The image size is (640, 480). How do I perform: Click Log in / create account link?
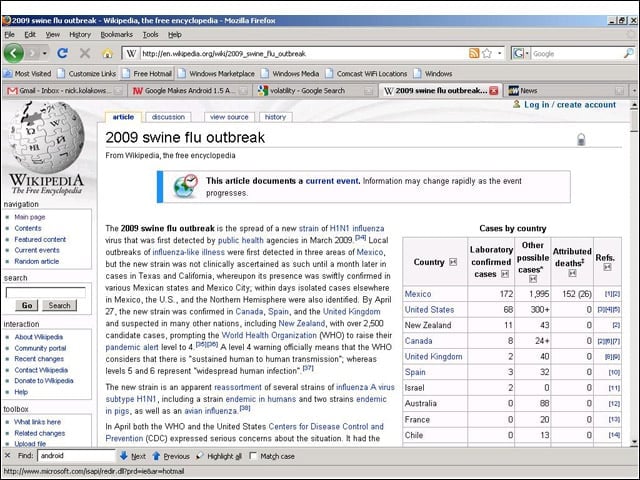570,105
